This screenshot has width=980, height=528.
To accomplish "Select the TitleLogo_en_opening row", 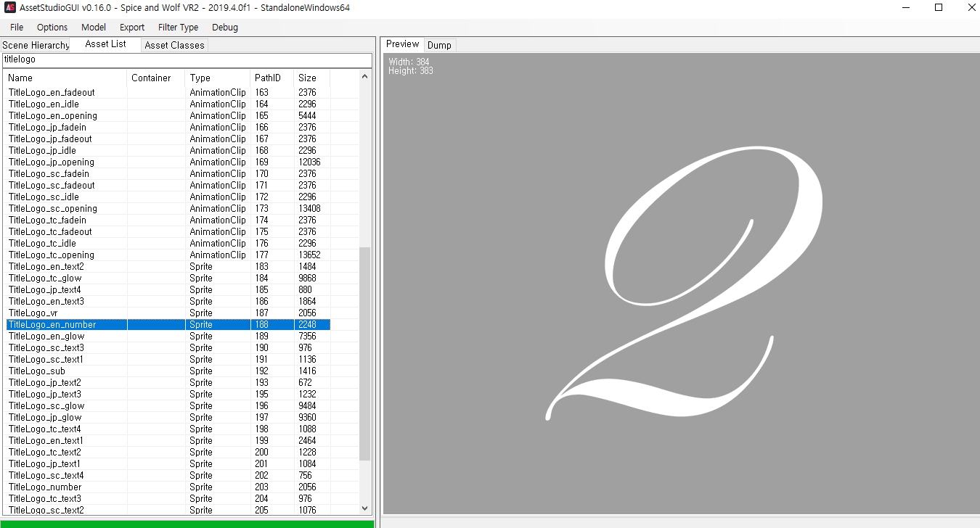I will 168,115.
